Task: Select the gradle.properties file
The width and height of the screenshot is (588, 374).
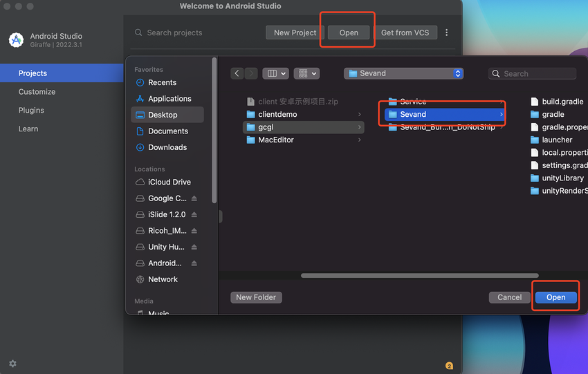Action: pos(559,127)
